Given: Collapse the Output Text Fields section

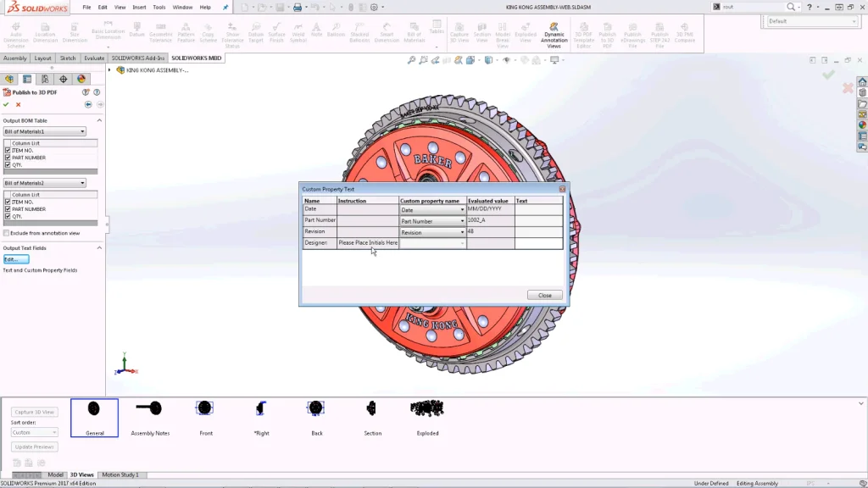Looking at the screenshot, I should click(99, 247).
